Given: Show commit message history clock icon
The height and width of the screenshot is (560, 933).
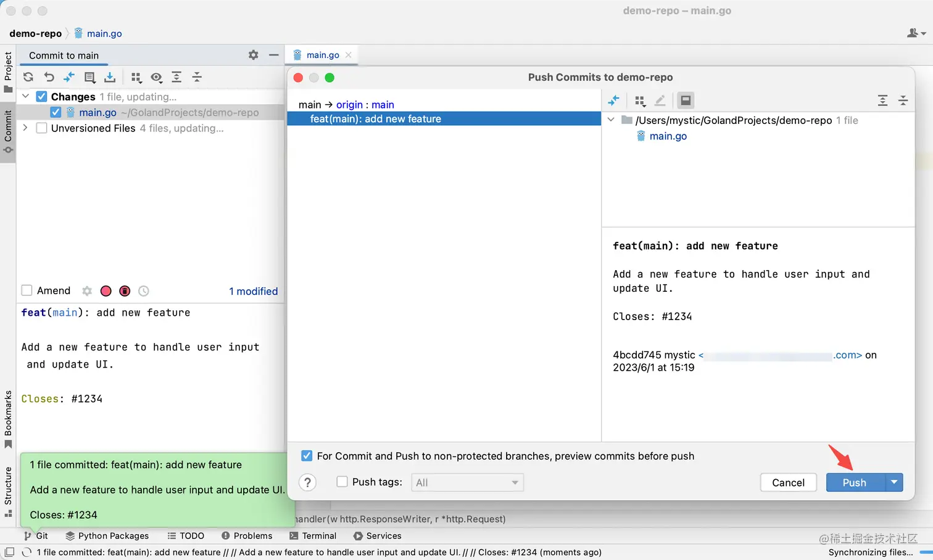Looking at the screenshot, I should click(x=144, y=291).
